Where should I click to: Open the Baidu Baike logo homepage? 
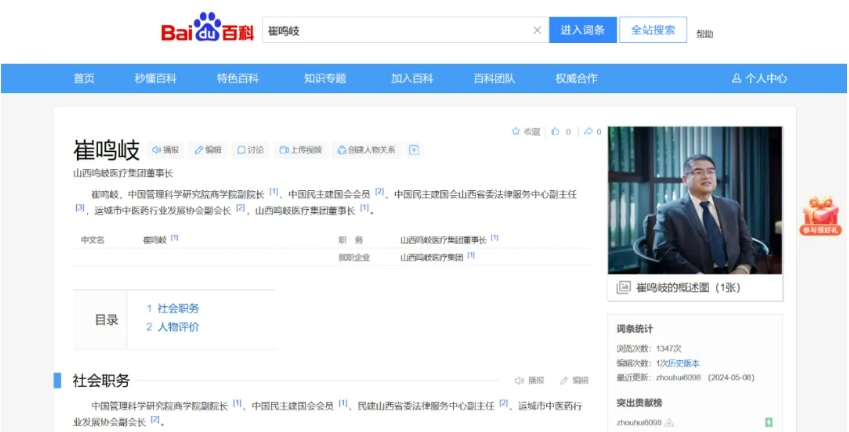coord(207,28)
